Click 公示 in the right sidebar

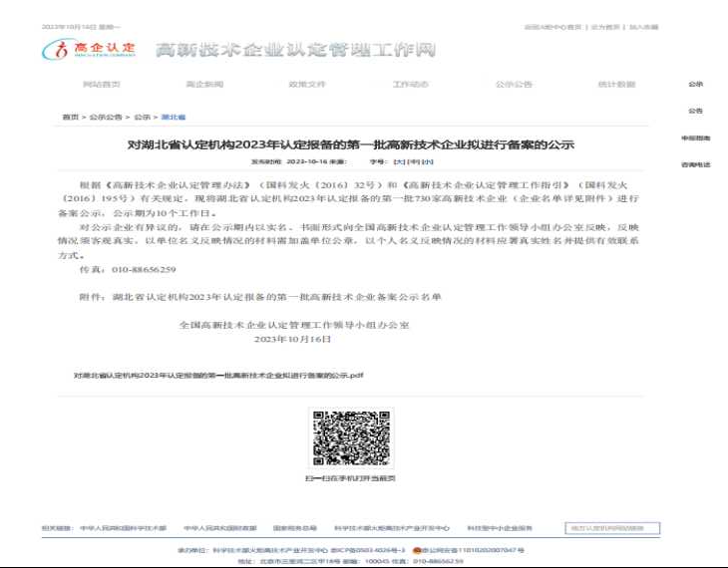(695, 85)
